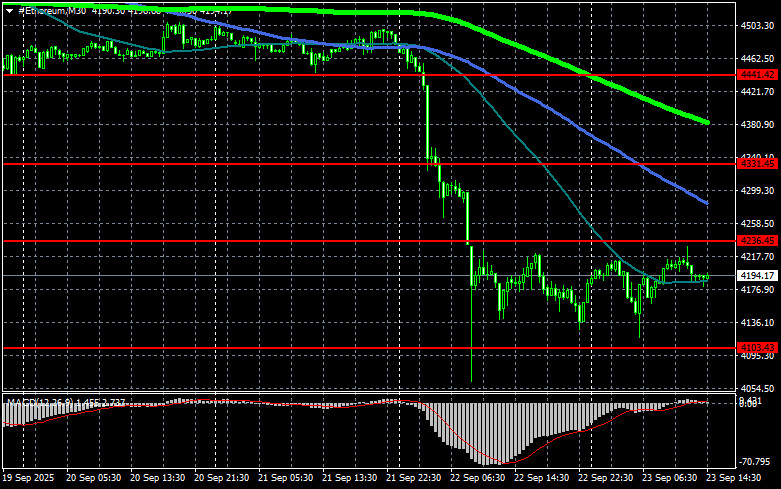Click the 20 Sep 21:30 time label
The width and height of the screenshot is (781, 489).
(222, 478)
